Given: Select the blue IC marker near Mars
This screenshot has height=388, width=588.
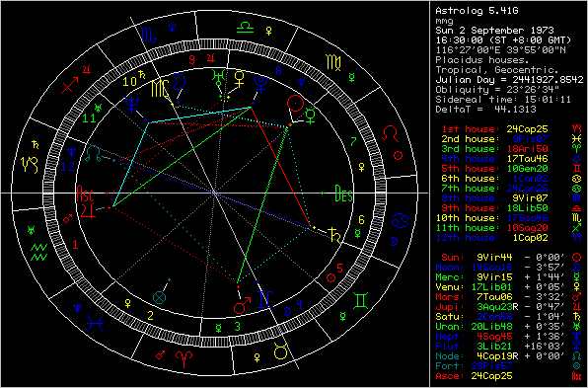Looking at the screenshot, I should point(264,299).
